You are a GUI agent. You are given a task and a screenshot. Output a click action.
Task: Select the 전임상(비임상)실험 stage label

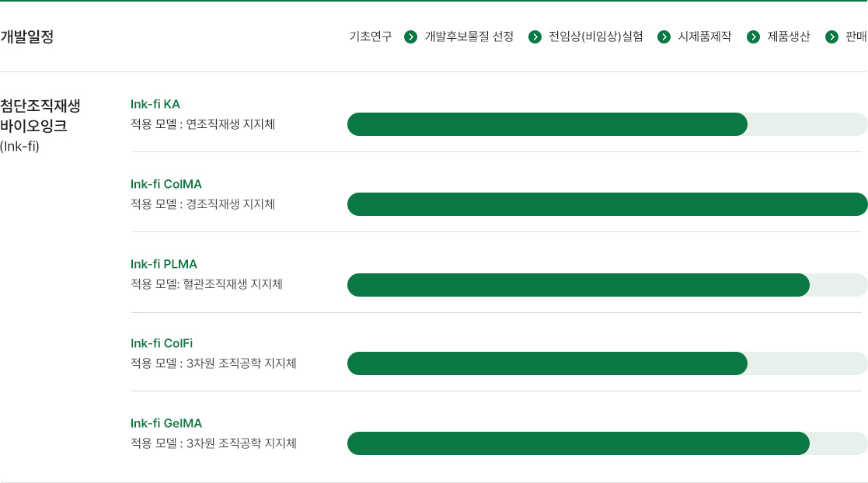[x=596, y=36]
